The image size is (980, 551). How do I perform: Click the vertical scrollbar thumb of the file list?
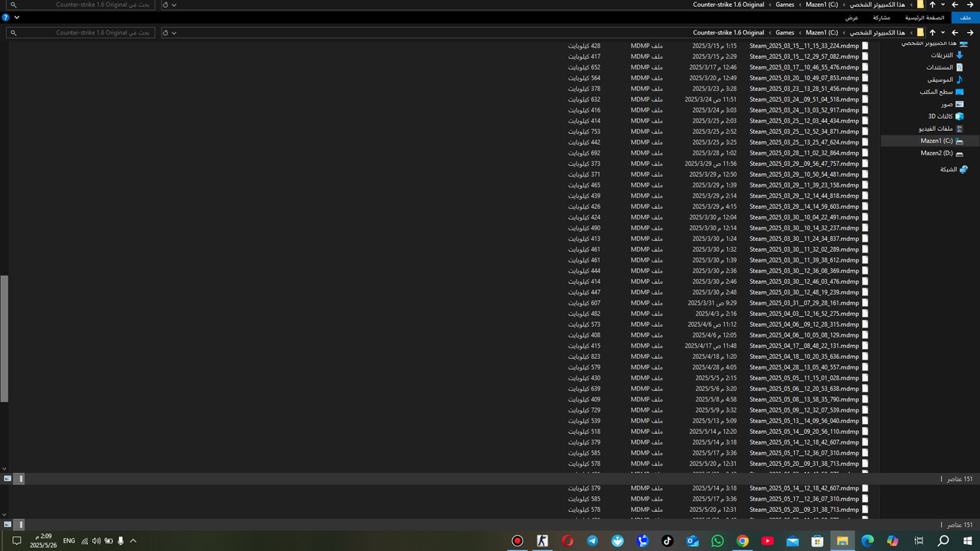click(4, 338)
